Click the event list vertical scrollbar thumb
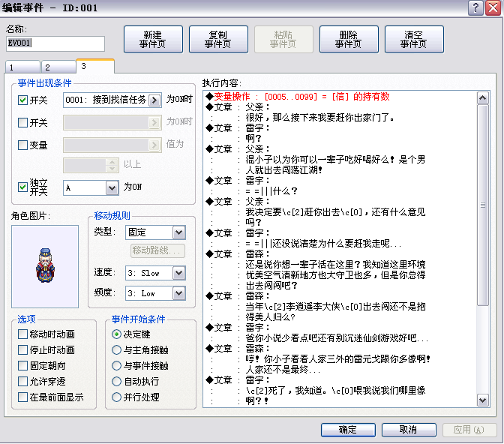Image resolution: width=504 pixels, height=444 pixels. (482, 205)
